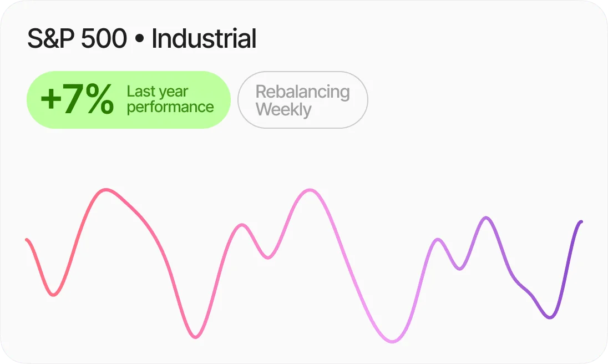Click the bullet separator in the title
The width and height of the screenshot is (608, 364).
tap(139, 40)
